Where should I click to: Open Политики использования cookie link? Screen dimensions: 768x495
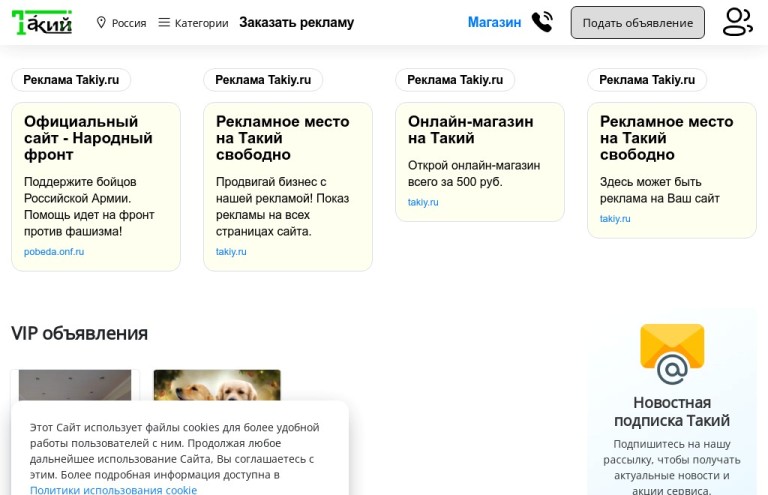114,490
